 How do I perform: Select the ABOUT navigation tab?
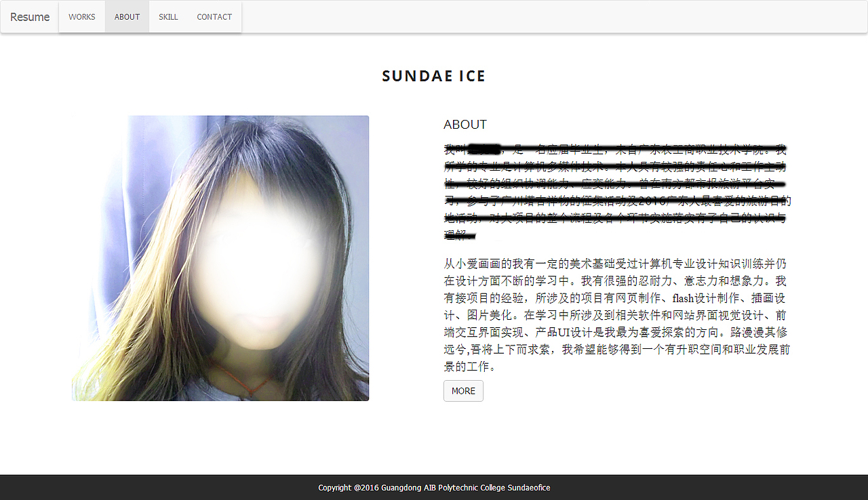127,17
